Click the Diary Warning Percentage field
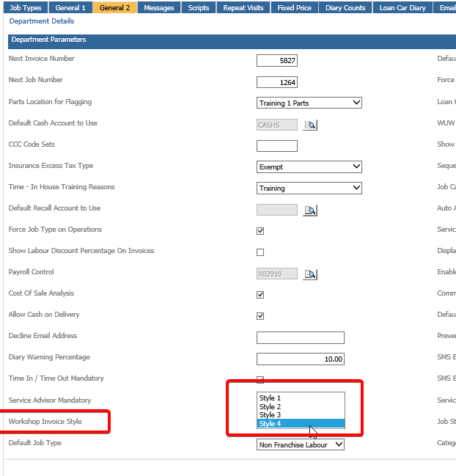This screenshot has height=476, width=456. click(301, 359)
